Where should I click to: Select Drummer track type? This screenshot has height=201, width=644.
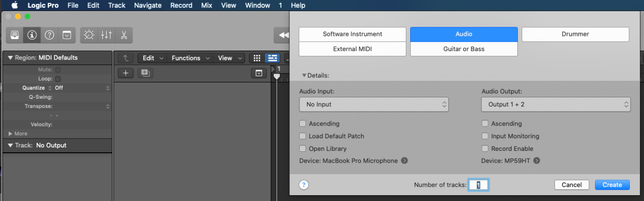click(575, 34)
